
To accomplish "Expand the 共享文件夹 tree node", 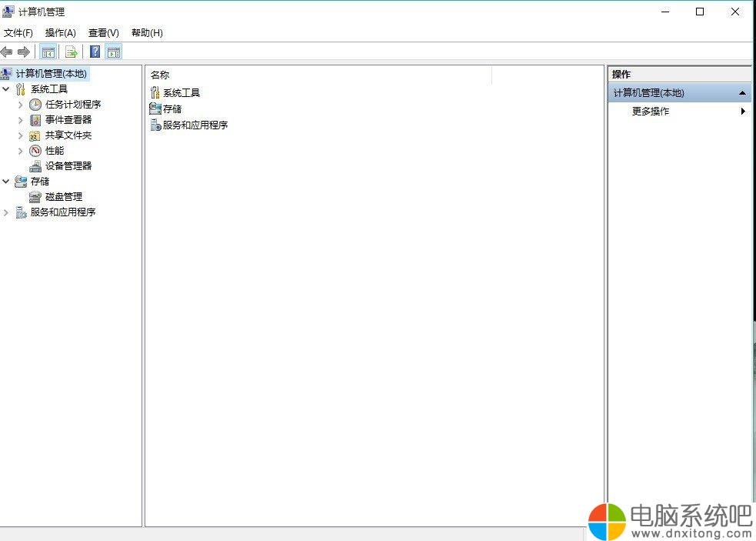I will coord(20,135).
